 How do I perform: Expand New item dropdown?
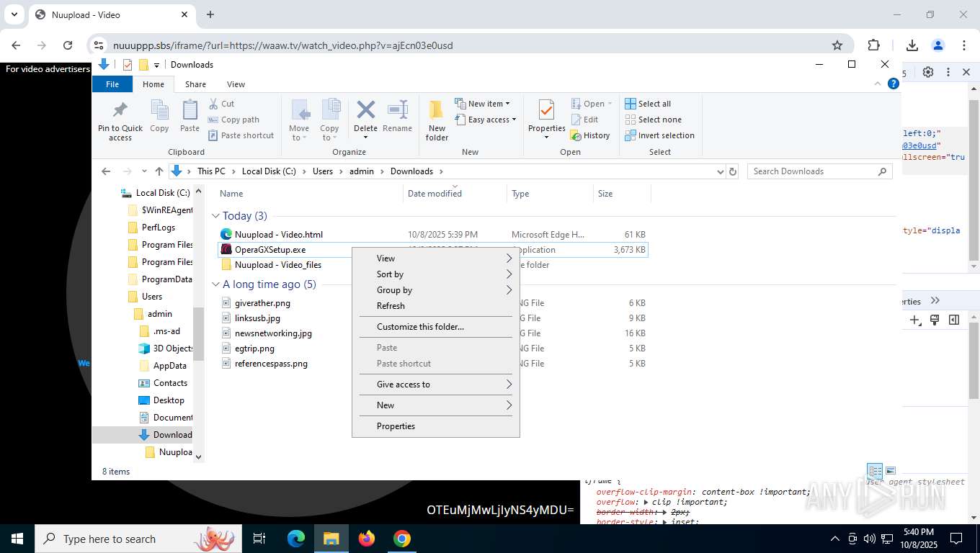point(483,104)
